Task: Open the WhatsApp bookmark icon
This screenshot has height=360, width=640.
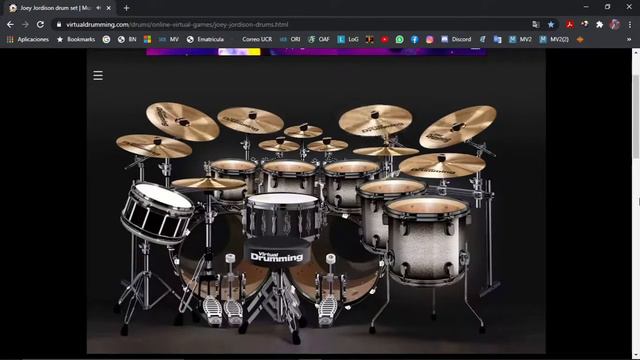Action: click(x=400, y=39)
